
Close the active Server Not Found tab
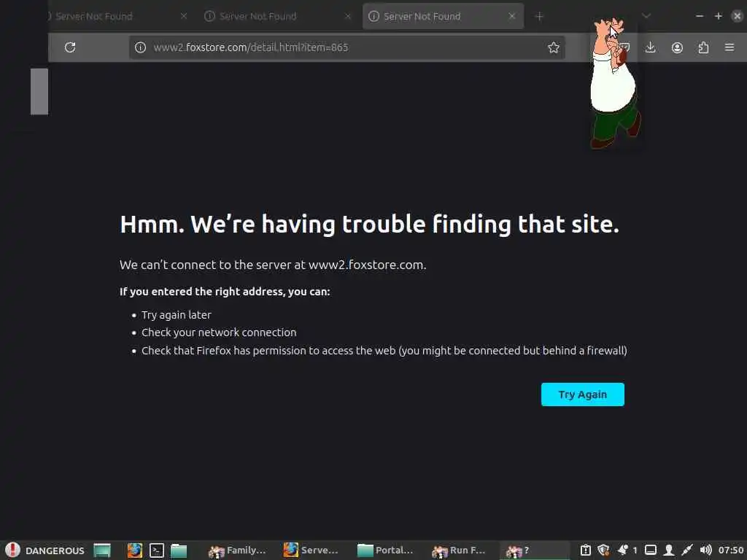pos(511,16)
